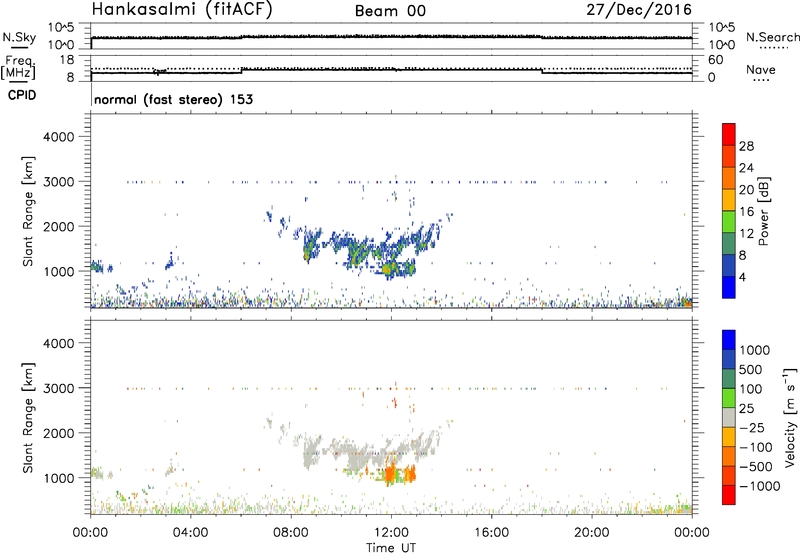800x554 pixels.
Task: Click the Freq. [MHz] axis label
Action: 18,67
